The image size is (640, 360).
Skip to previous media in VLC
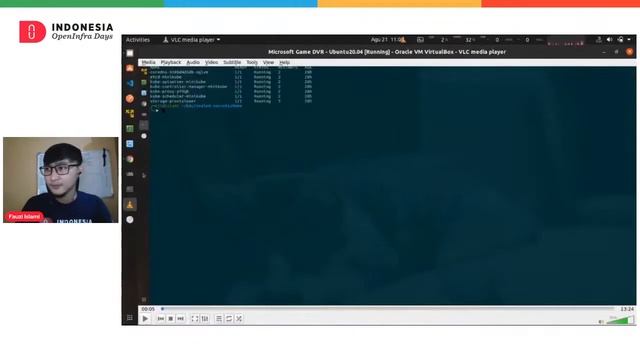[x=161, y=319]
